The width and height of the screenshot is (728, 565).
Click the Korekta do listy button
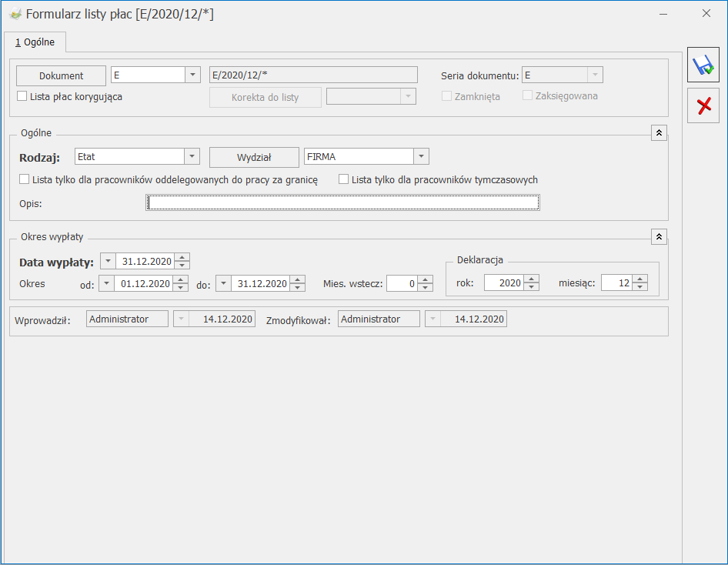[x=265, y=98]
